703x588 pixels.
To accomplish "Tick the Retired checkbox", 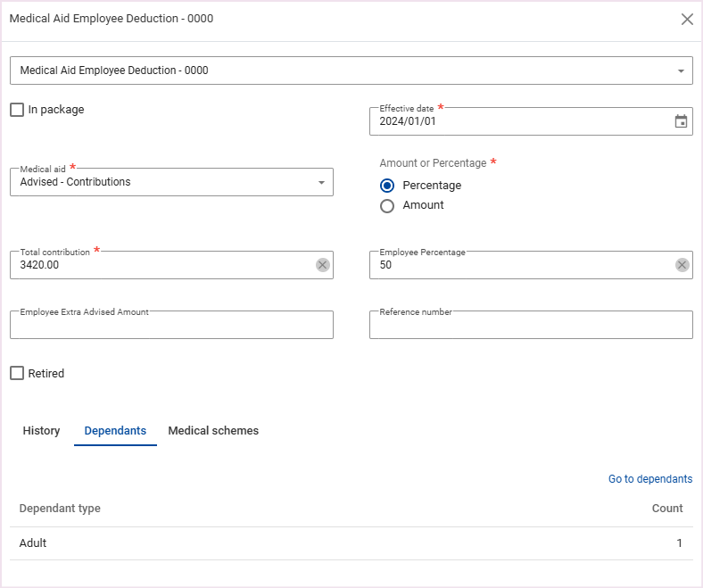I will 17,374.
